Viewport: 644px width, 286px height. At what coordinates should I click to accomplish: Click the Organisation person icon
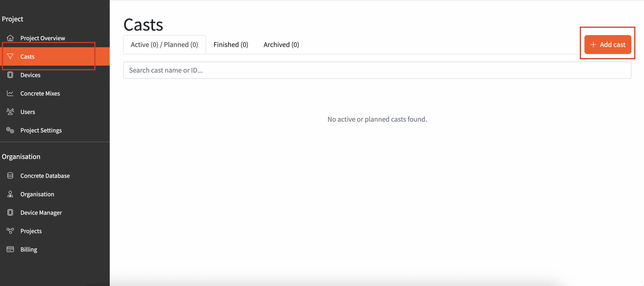pyautogui.click(x=10, y=194)
